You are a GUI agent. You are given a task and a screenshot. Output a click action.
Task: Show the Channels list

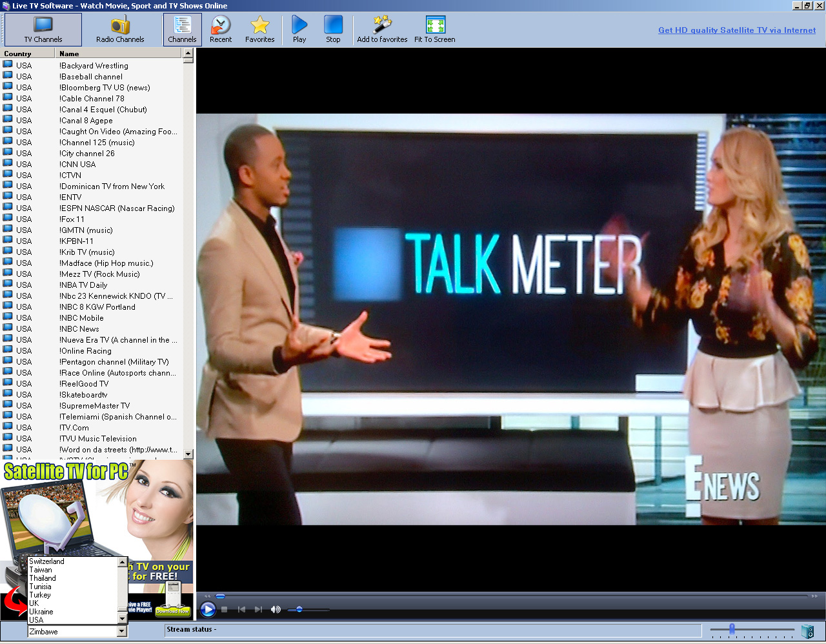coord(182,30)
